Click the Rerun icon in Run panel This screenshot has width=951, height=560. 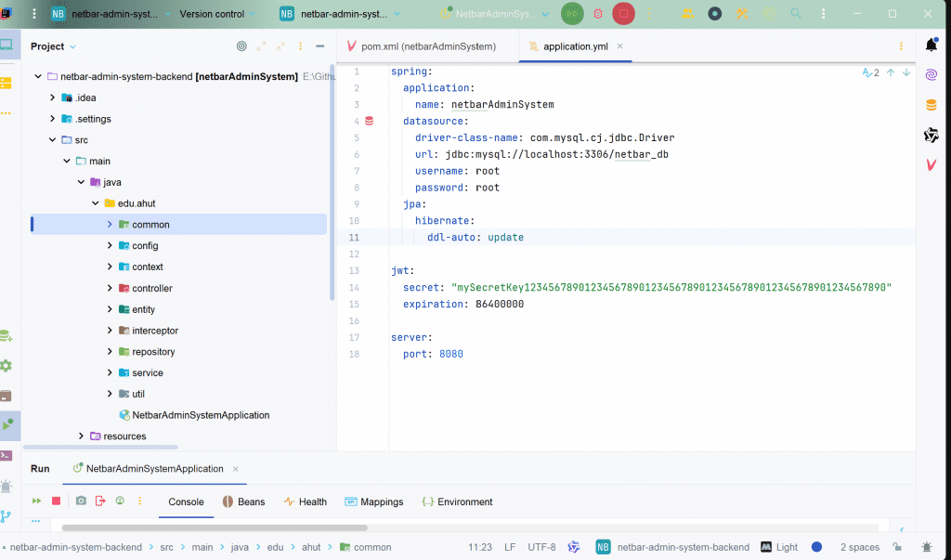pyautogui.click(x=37, y=501)
